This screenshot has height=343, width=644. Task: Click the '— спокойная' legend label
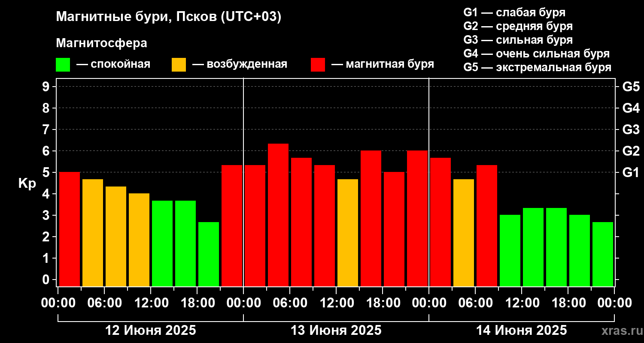113,64
